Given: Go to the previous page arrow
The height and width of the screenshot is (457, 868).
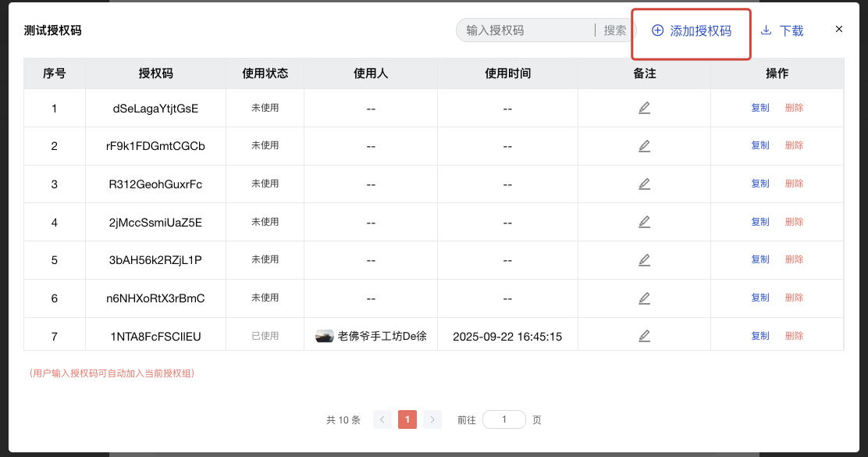Looking at the screenshot, I should pyautogui.click(x=382, y=420).
